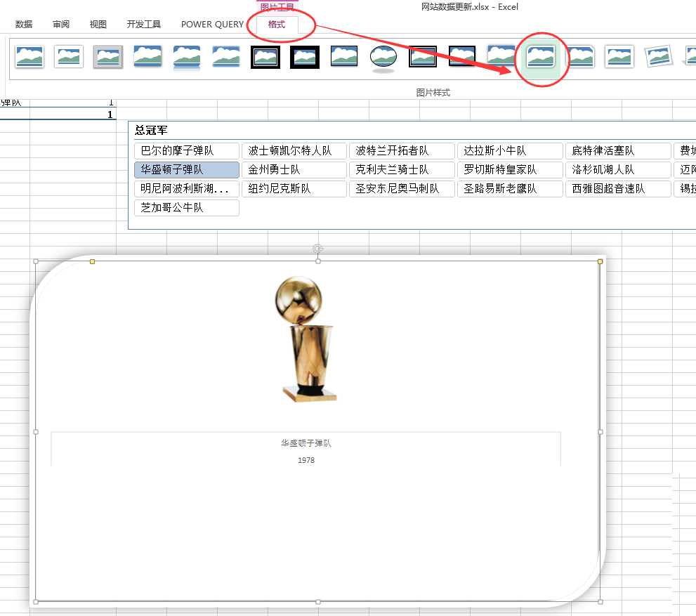
Task: Apply the moderate frame black picture style
Action: (x=461, y=56)
